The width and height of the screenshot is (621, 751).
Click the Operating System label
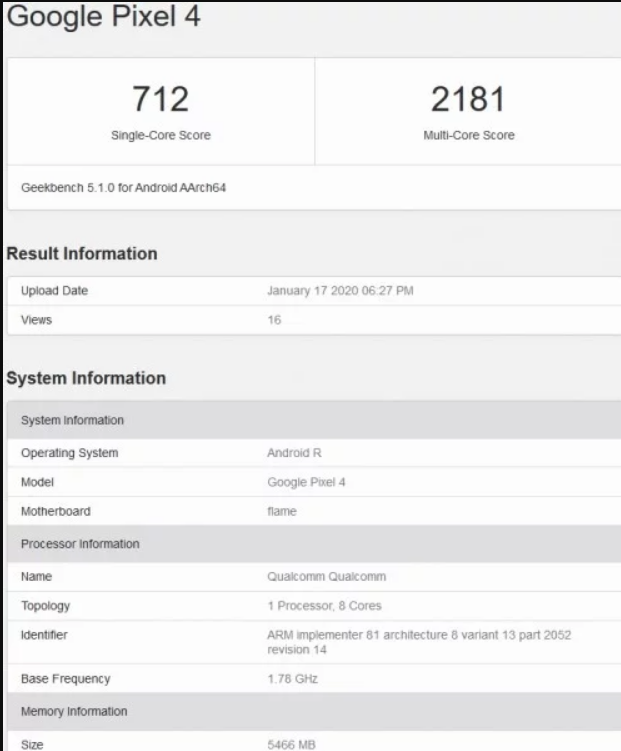coord(69,453)
